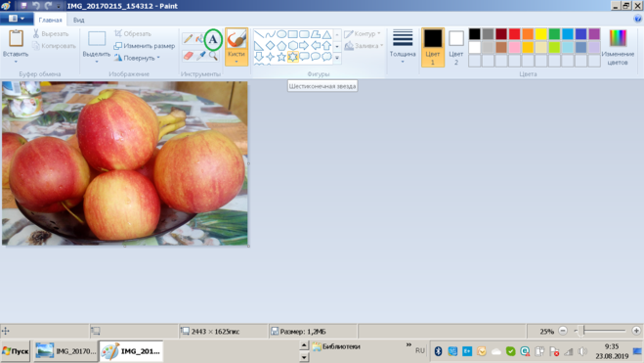Open the Пуск start menu

[x=16, y=351]
